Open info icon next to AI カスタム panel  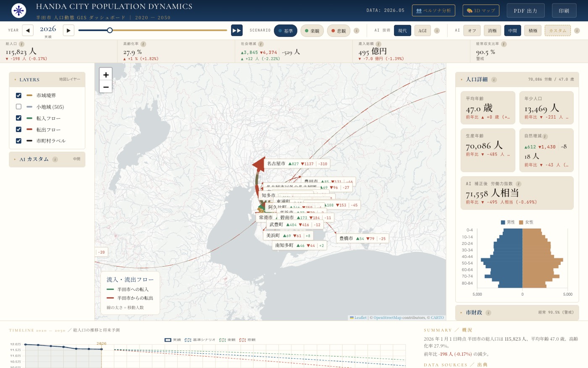[55, 159]
